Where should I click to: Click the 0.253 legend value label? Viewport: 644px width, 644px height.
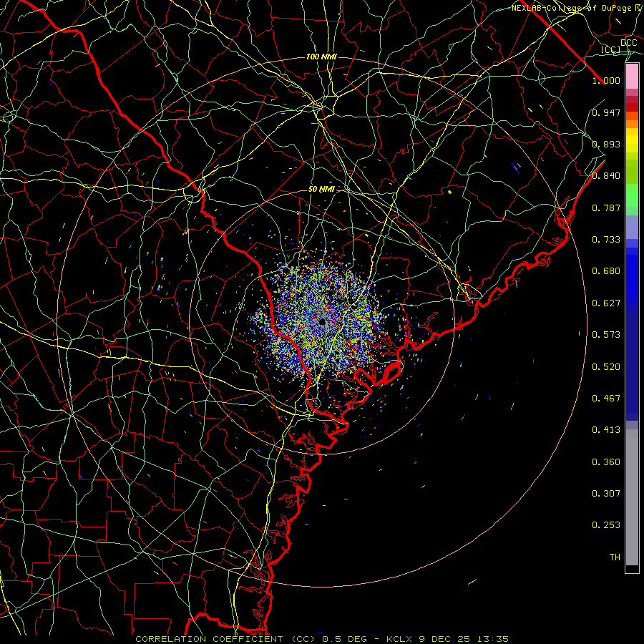(606, 525)
